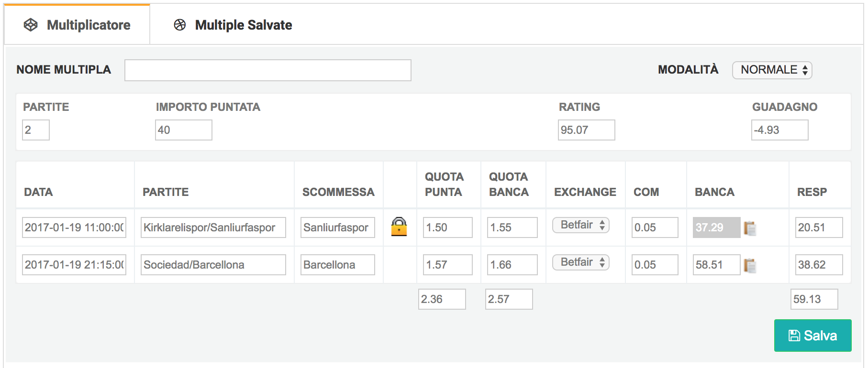Switch to the Multiple Salvate tab
The height and width of the screenshot is (368, 868).
pos(233,25)
